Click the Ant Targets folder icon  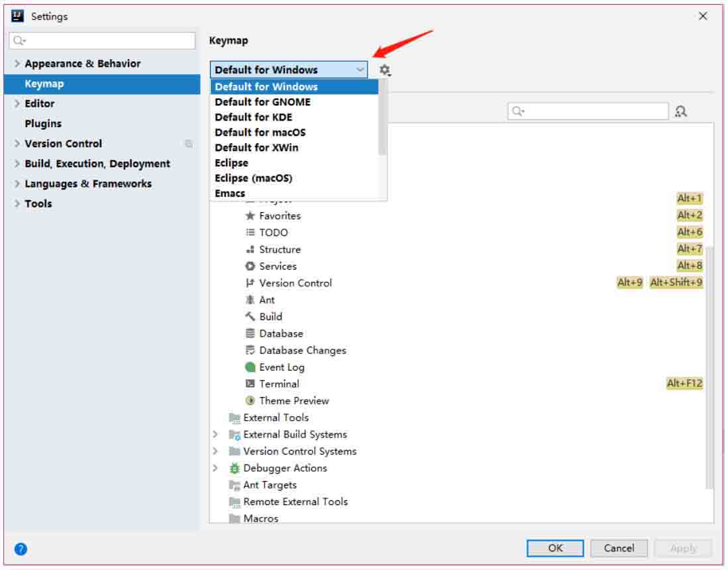click(x=234, y=485)
